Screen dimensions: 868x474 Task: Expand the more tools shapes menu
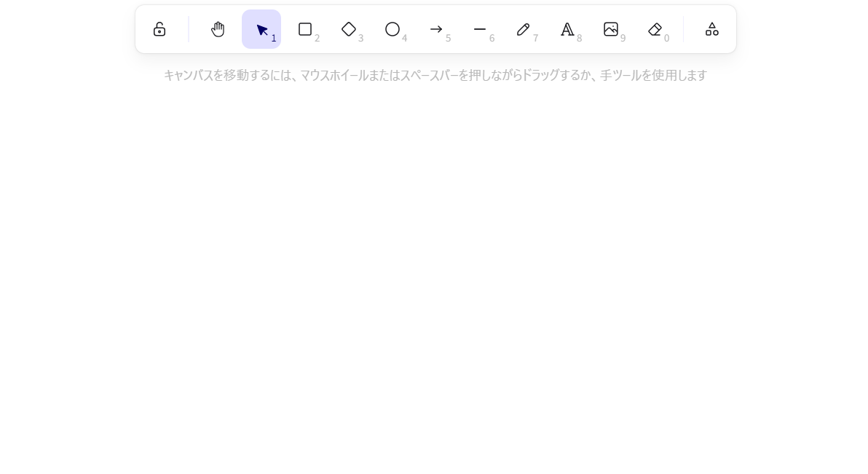tap(712, 29)
